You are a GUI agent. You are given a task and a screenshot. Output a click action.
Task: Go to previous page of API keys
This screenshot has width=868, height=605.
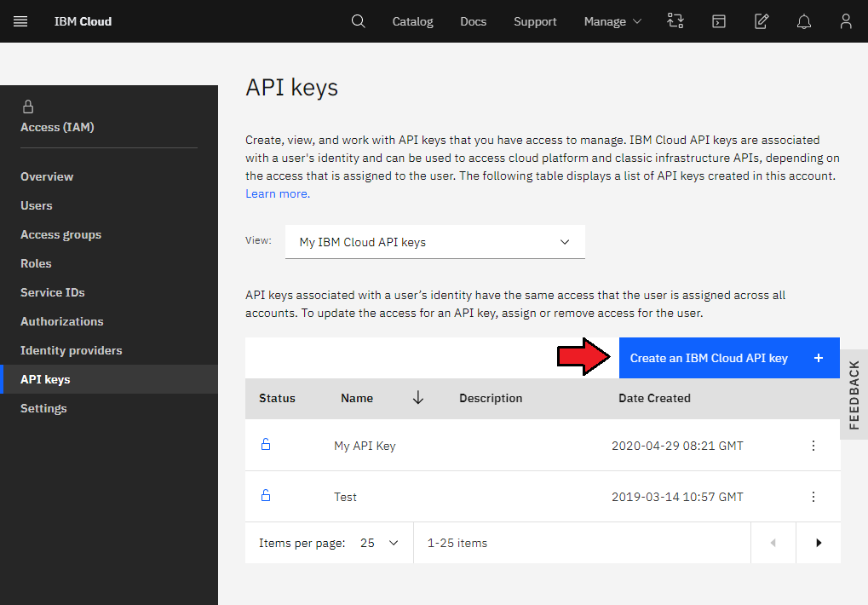coord(773,543)
